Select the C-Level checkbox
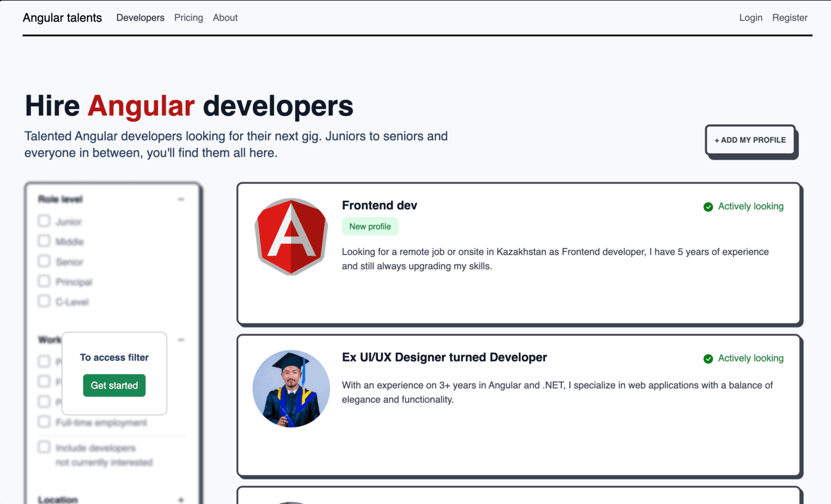The width and height of the screenshot is (831, 504). pos(43,301)
